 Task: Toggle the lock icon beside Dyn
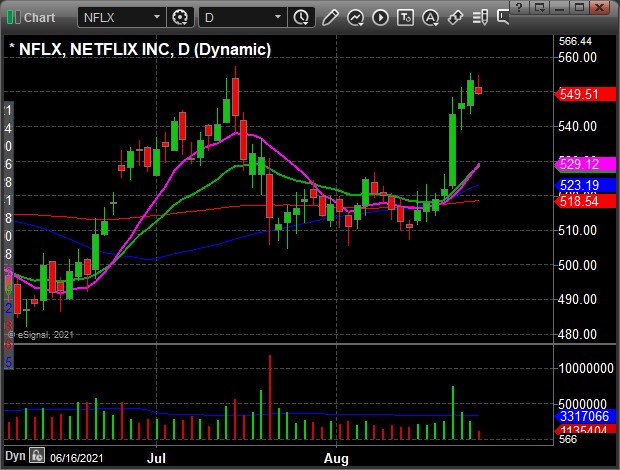pyautogui.click(x=37, y=455)
